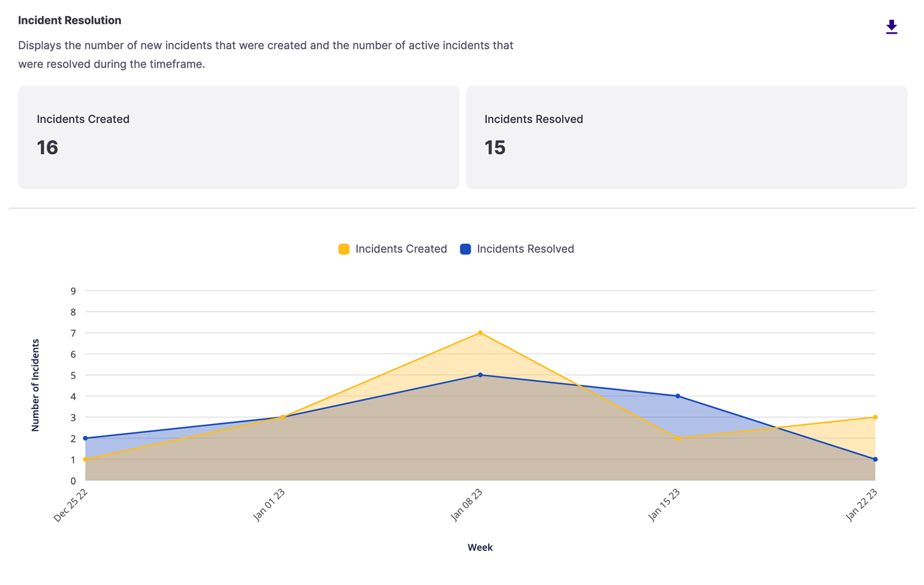The width and height of the screenshot is (924, 585).
Task: Select the Jan 22 23 created data point
Action: point(875,417)
